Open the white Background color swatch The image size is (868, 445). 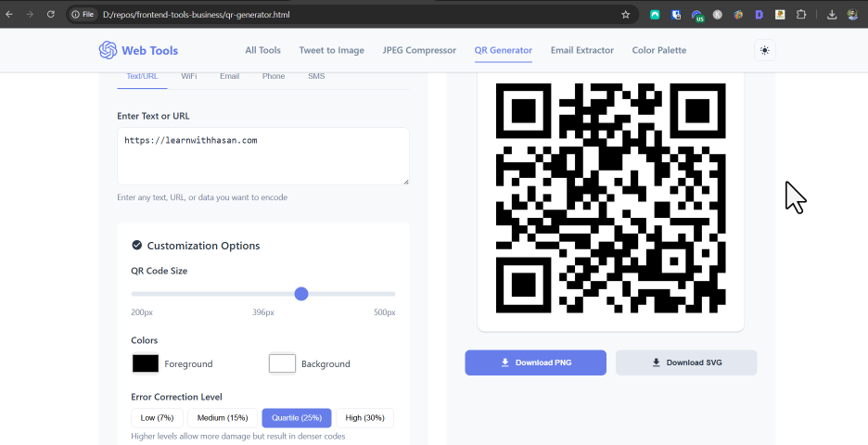click(282, 363)
